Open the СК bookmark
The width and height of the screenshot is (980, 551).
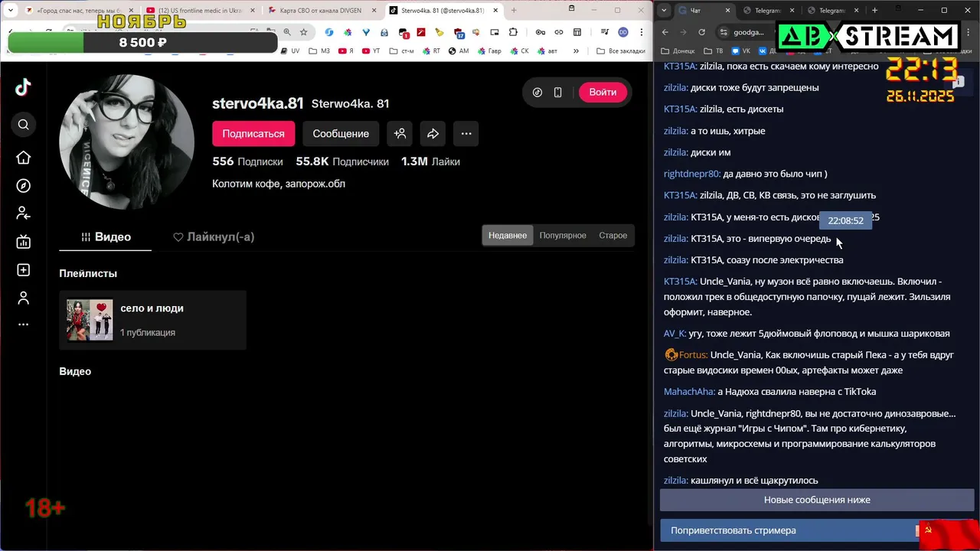(x=519, y=51)
